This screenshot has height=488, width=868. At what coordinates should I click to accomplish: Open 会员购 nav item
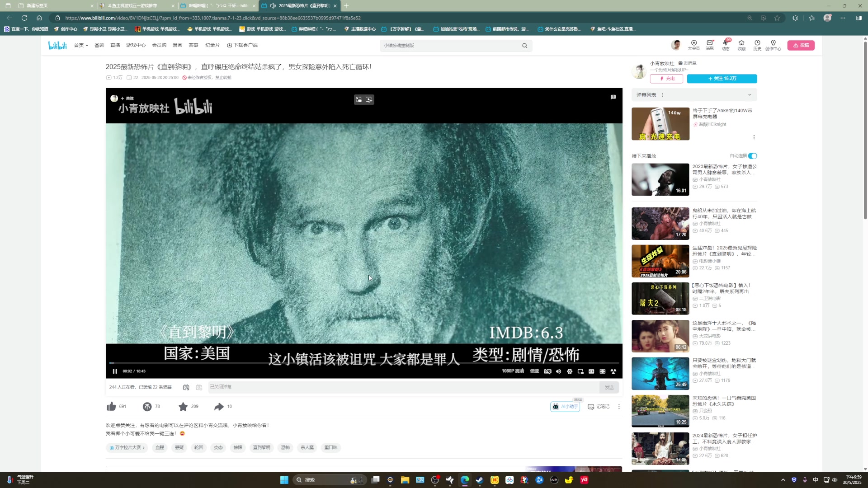coord(159,45)
